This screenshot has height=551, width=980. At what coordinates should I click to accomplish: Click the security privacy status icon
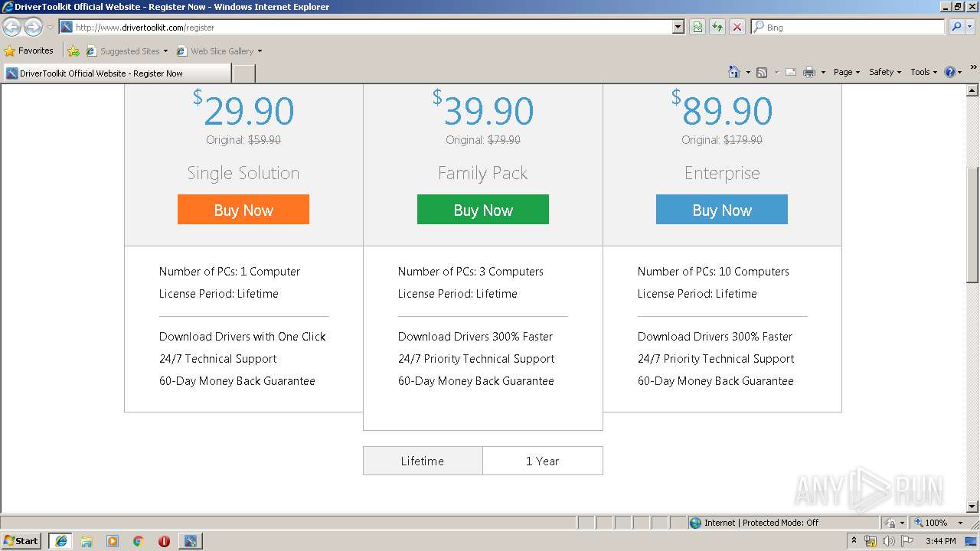[x=890, y=523]
